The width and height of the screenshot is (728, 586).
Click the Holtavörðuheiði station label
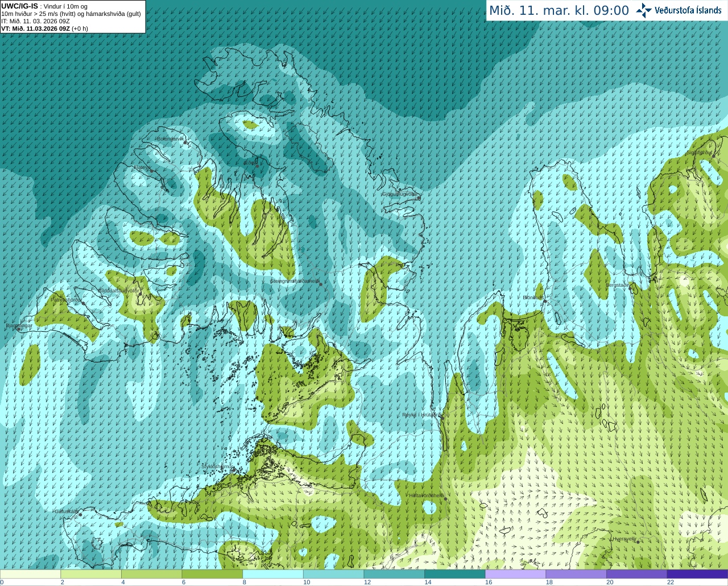click(427, 496)
